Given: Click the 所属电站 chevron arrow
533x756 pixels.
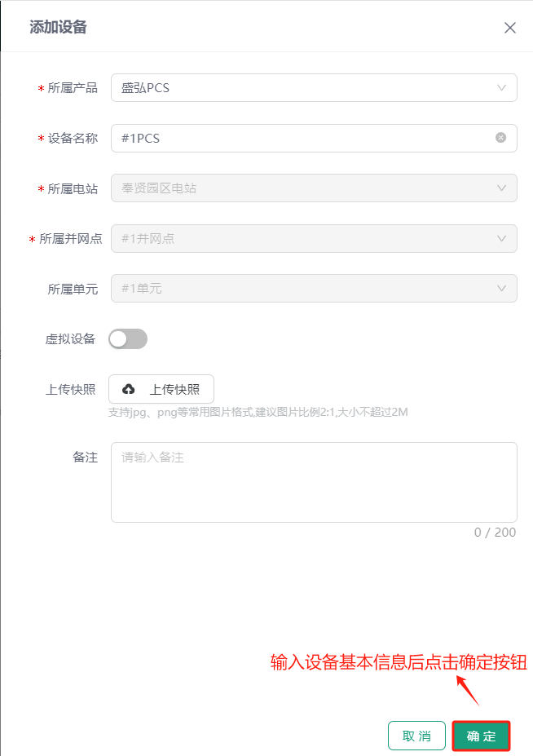Looking at the screenshot, I should coord(501,188).
